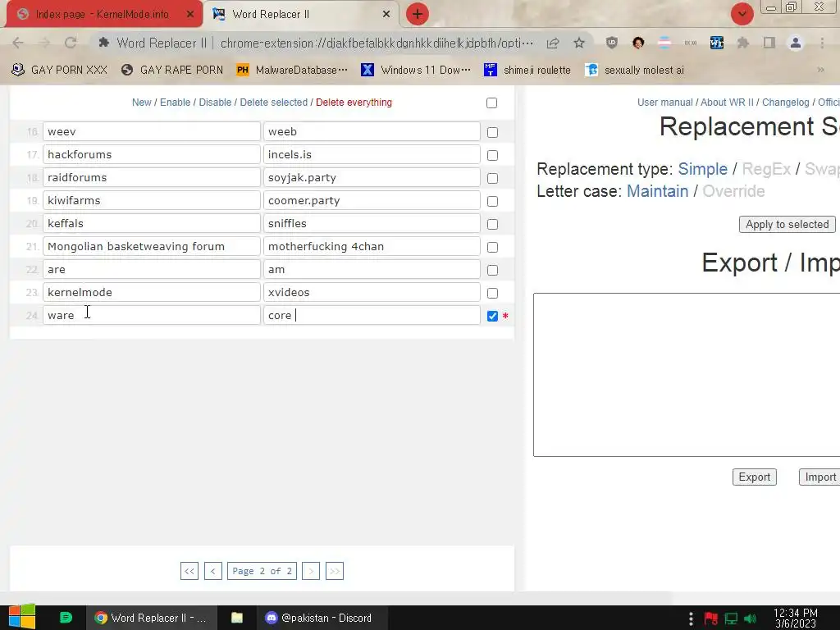The width and height of the screenshot is (840, 630).
Task: Open the MalwareDatabase bookmark
Action: 293,70
